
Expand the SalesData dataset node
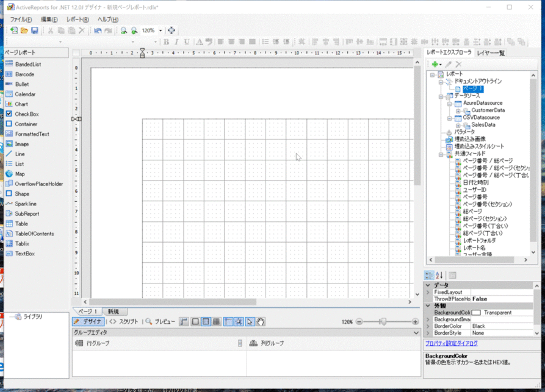(458, 126)
